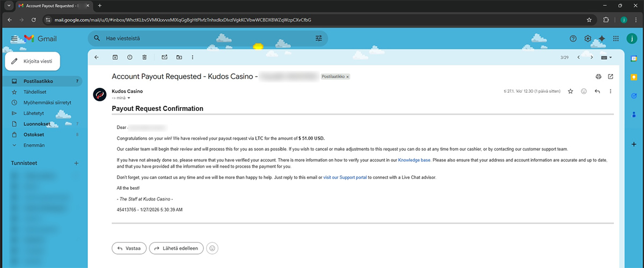Open the Gemini sparkle assistant icon

pyautogui.click(x=602, y=39)
